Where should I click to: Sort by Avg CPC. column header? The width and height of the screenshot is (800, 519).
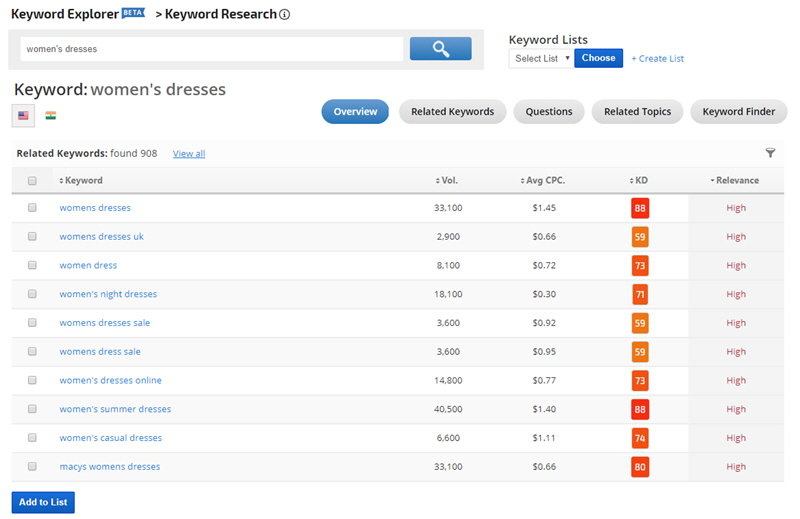coord(544,181)
